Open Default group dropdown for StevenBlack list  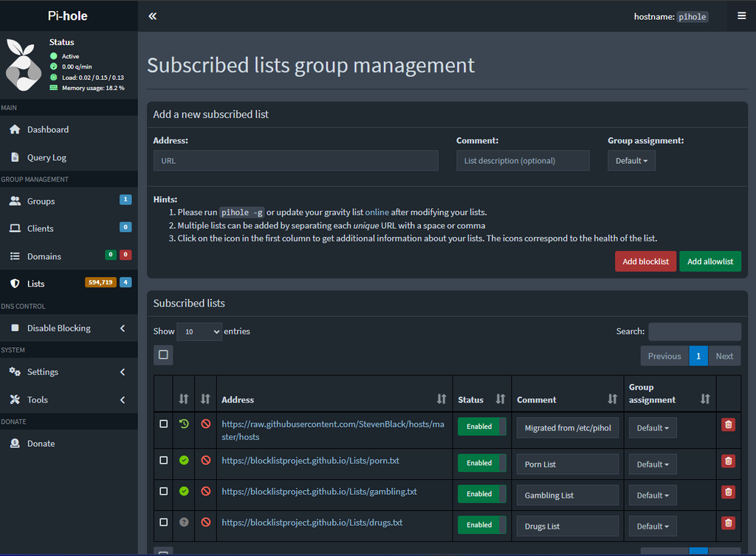(653, 428)
